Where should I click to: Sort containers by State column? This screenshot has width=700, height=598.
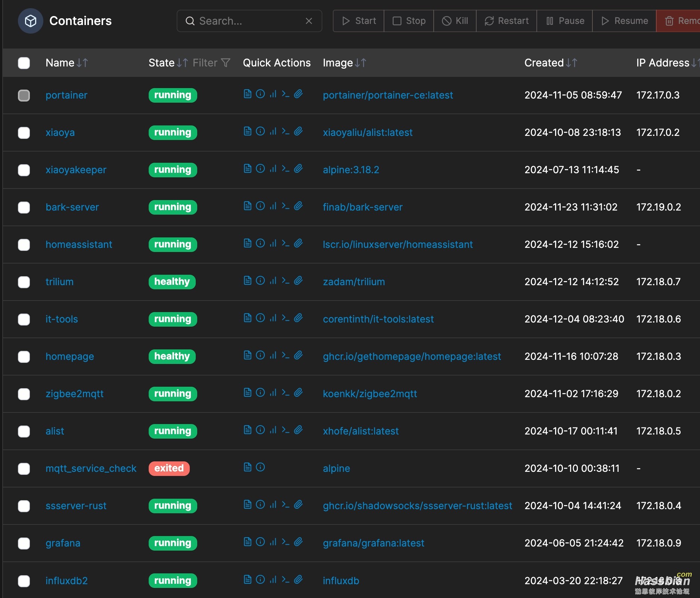(x=168, y=63)
